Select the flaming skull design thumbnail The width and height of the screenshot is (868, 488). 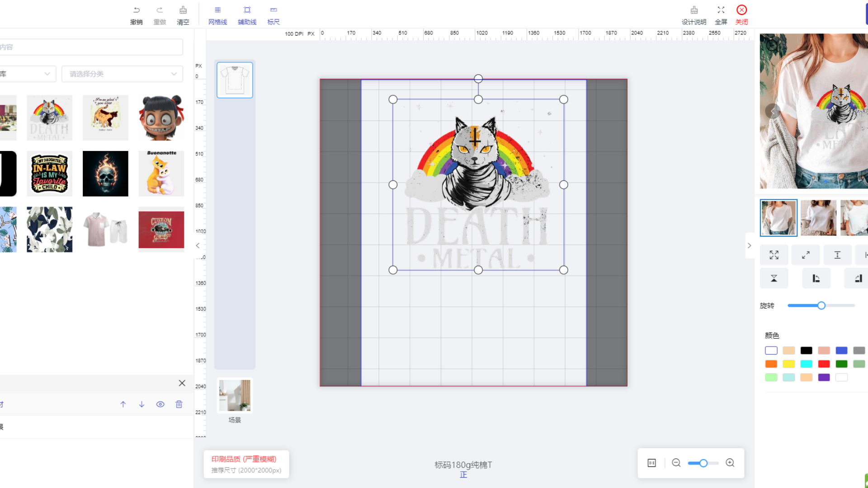105,174
